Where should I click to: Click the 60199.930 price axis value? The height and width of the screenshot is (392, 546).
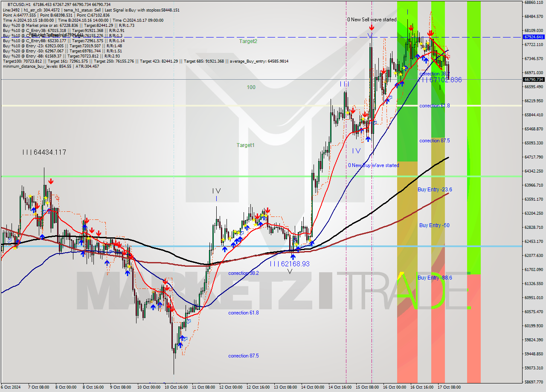pyautogui.click(x=534, y=326)
